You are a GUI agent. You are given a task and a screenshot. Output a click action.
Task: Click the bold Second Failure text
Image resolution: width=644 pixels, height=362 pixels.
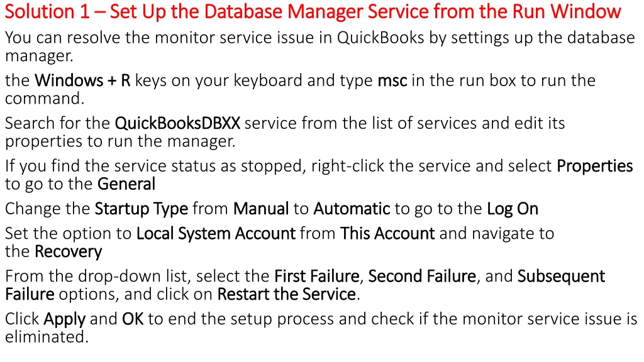coord(422,276)
